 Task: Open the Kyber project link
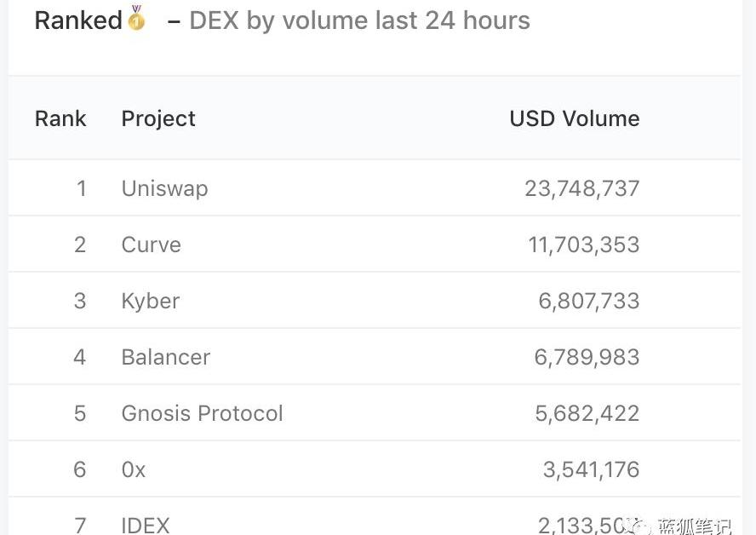(x=150, y=301)
